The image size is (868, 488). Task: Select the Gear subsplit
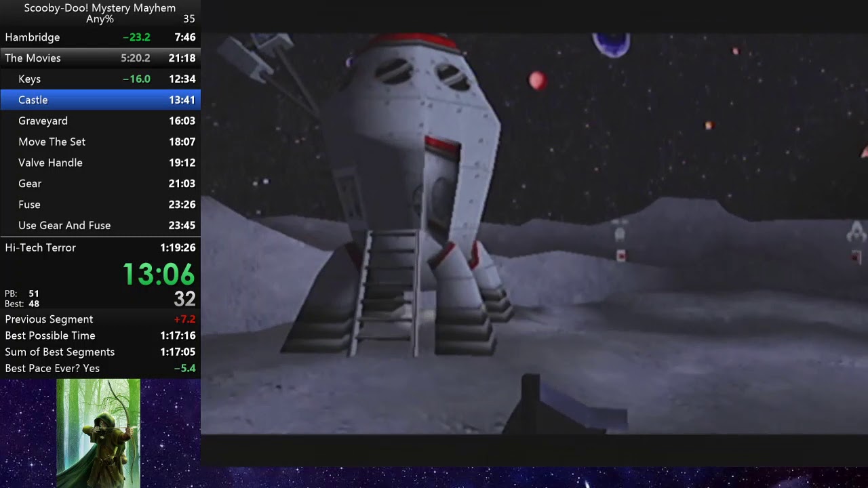coord(100,184)
